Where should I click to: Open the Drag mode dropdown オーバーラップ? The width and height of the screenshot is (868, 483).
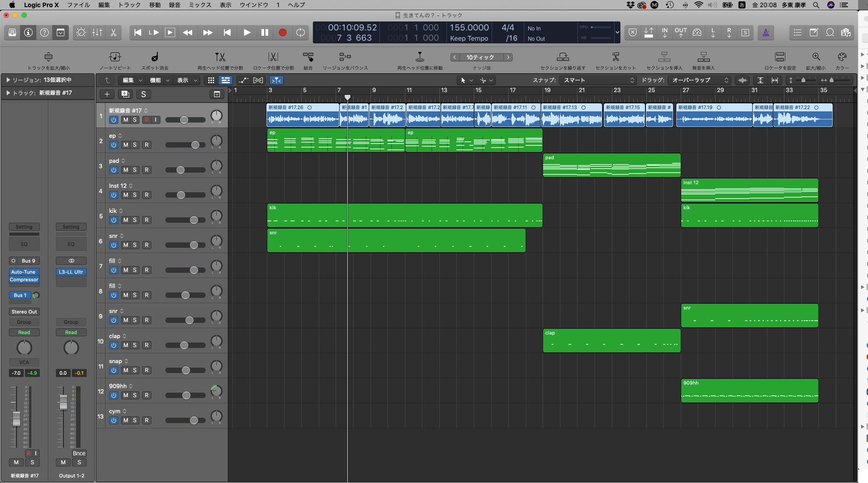(700, 80)
